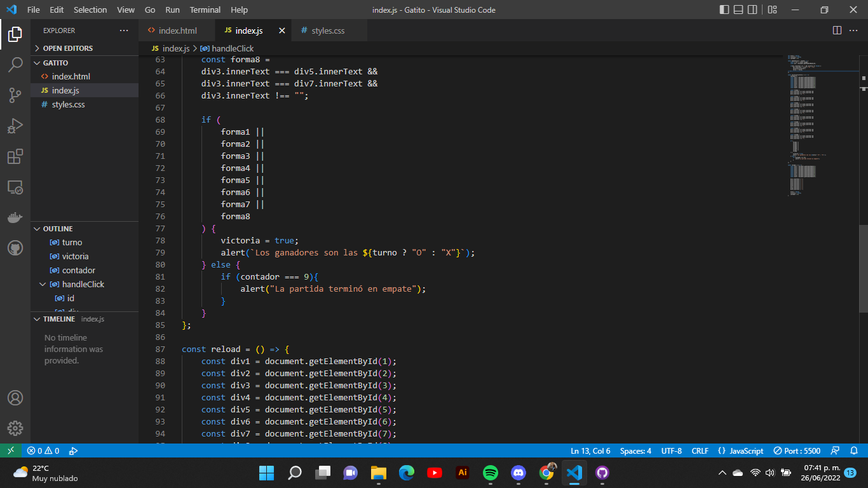Screen dimensions: 868x488
Task: Click the Customize Layout icon
Action: point(772,10)
